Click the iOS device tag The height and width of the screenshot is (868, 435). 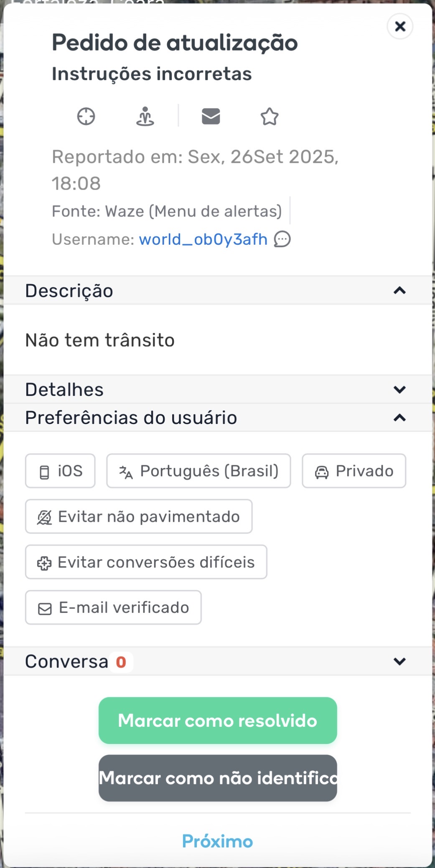coord(61,471)
